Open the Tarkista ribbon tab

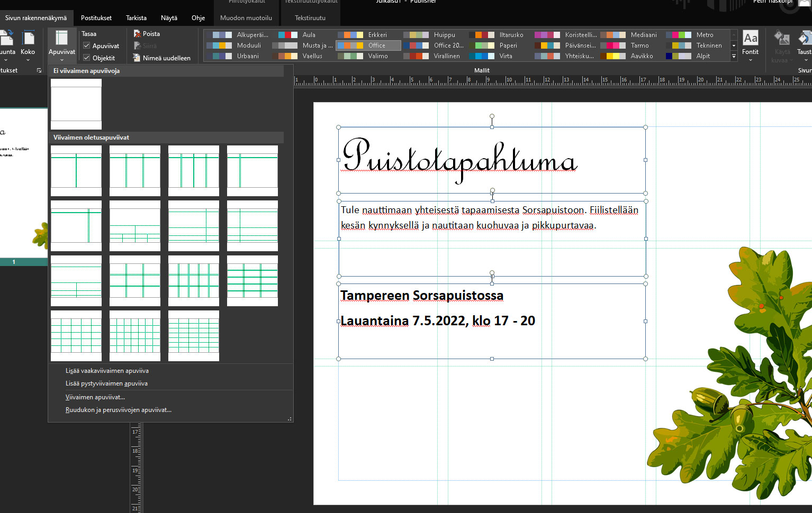point(137,17)
